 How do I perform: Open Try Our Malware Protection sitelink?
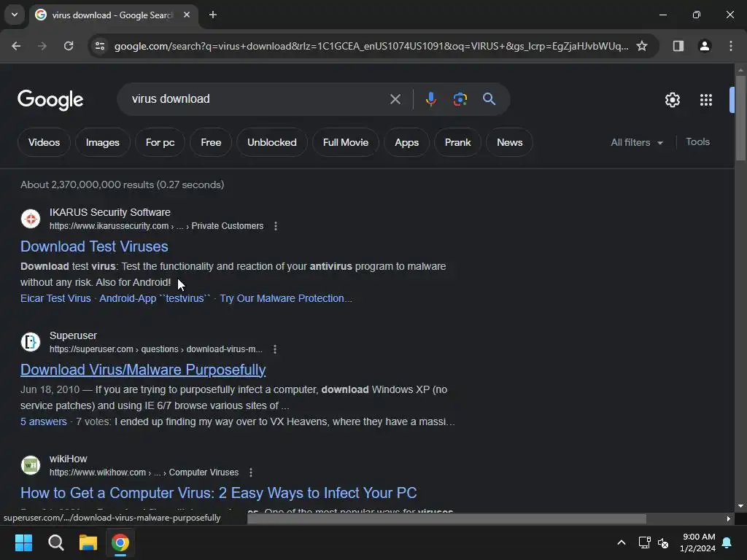286,298
